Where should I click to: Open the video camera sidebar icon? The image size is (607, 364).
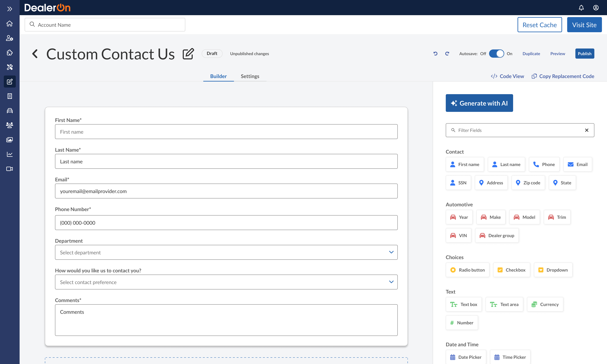tap(10, 169)
